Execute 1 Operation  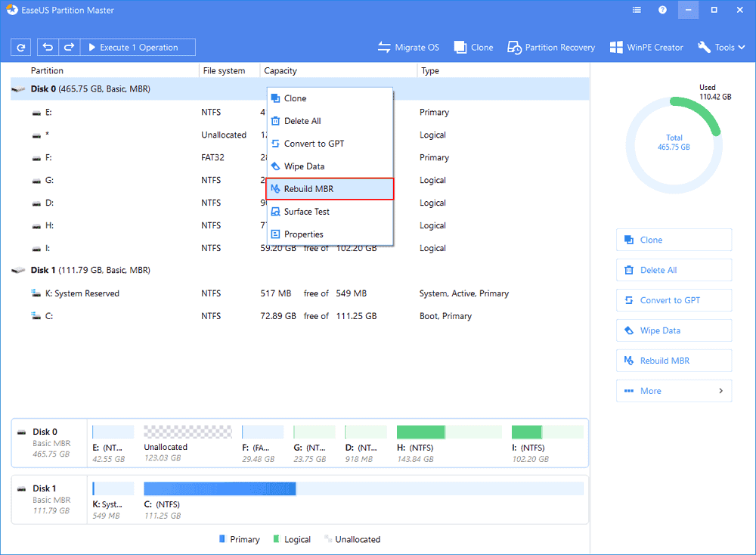pos(138,47)
